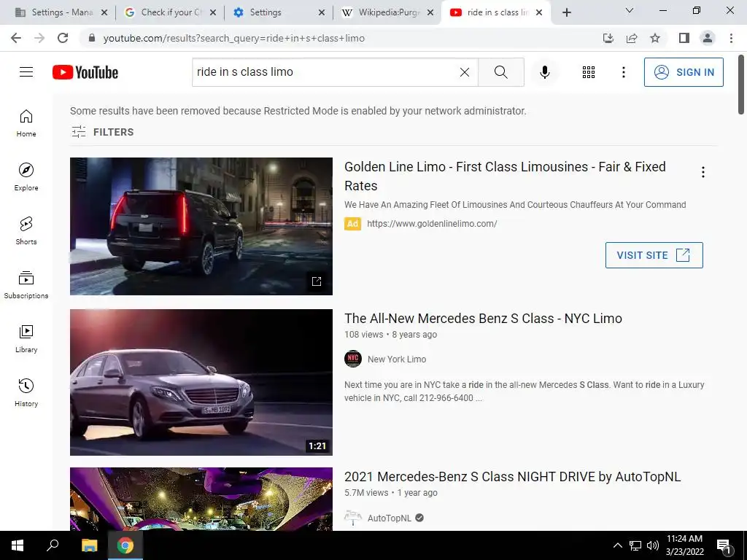Open Library in the sidebar
The image size is (747, 560).
pos(26,338)
